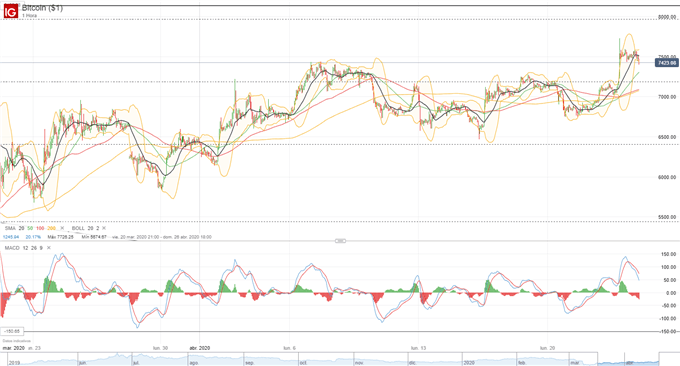The width and height of the screenshot is (680, 366).
Task: Open the BOLL indicator settings label
Action: 78,228
